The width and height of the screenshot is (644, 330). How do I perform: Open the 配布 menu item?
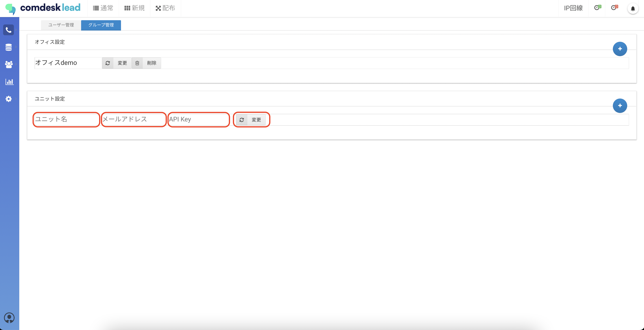[x=165, y=8]
